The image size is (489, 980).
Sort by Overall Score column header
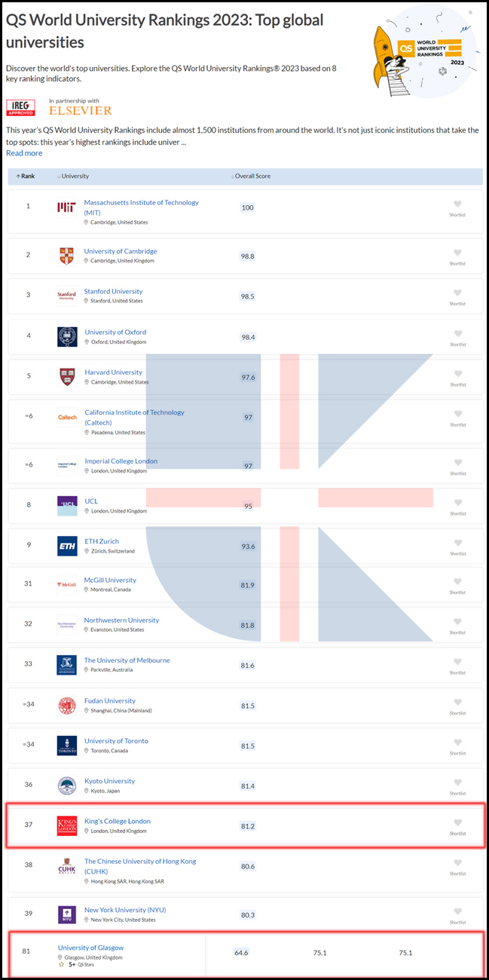click(250, 176)
